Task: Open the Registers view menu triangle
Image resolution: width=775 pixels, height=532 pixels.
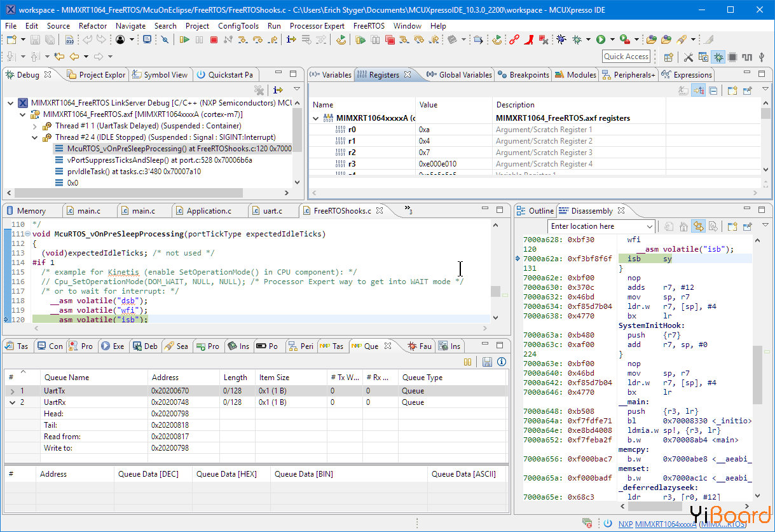Action: tap(765, 89)
